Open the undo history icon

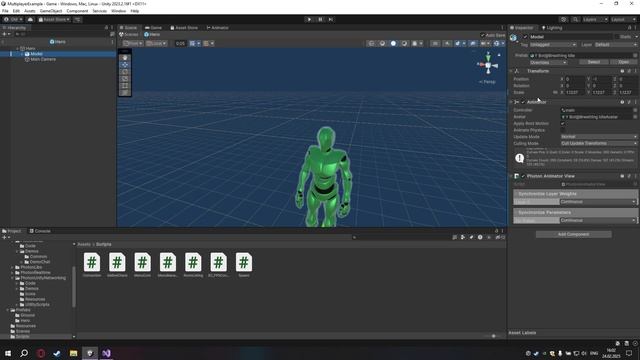(564, 19)
